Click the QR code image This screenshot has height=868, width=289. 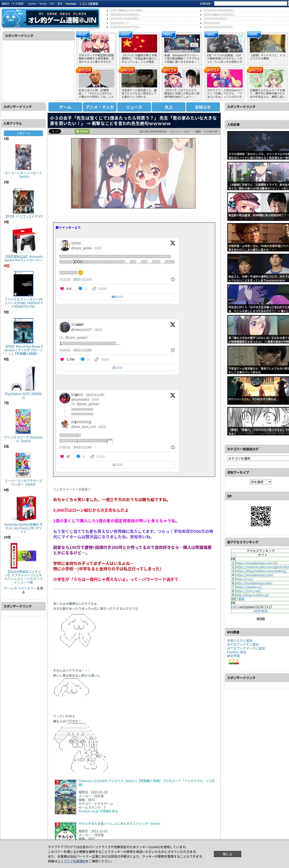point(260,516)
